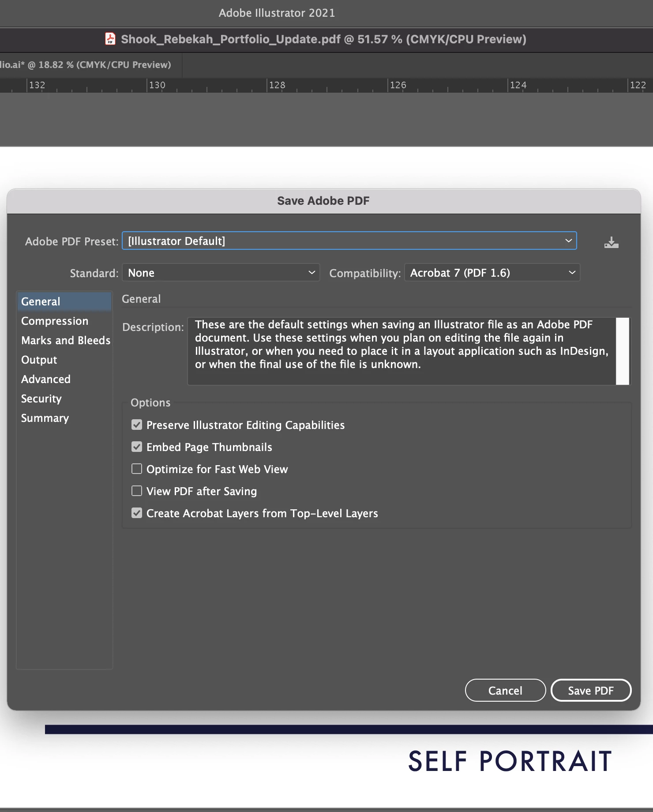Click the Adobe Illustrator 2021 title text
This screenshot has height=812, width=653.
[277, 13]
